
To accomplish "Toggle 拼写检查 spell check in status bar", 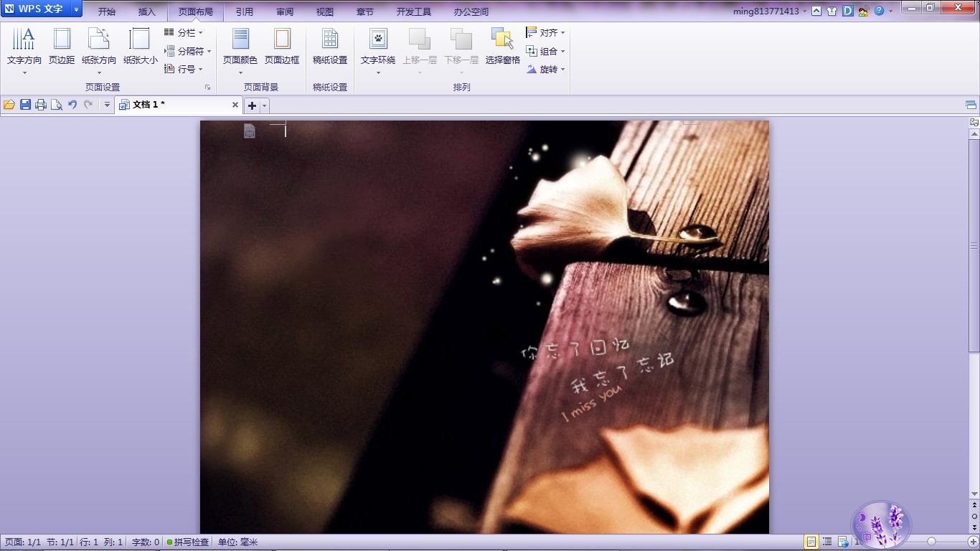I will [188, 542].
